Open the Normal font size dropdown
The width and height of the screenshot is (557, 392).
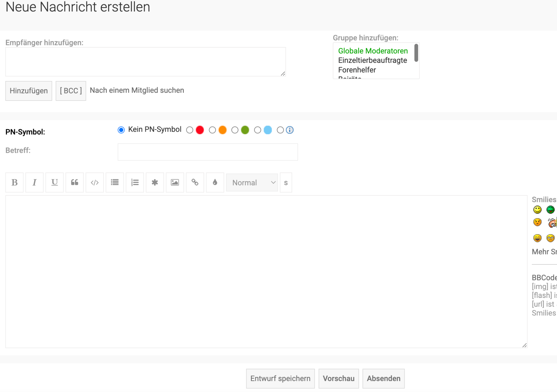(252, 183)
